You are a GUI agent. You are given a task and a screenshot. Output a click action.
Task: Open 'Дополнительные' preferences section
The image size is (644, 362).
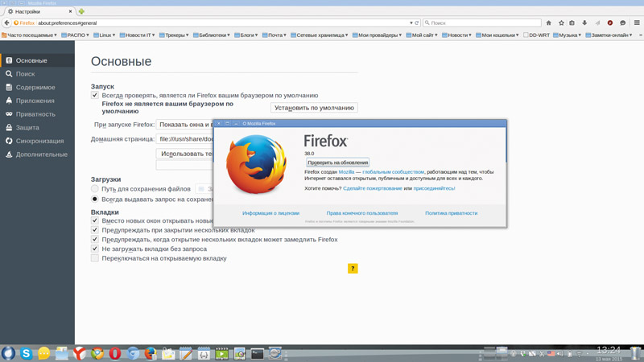[x=37, y=154]
